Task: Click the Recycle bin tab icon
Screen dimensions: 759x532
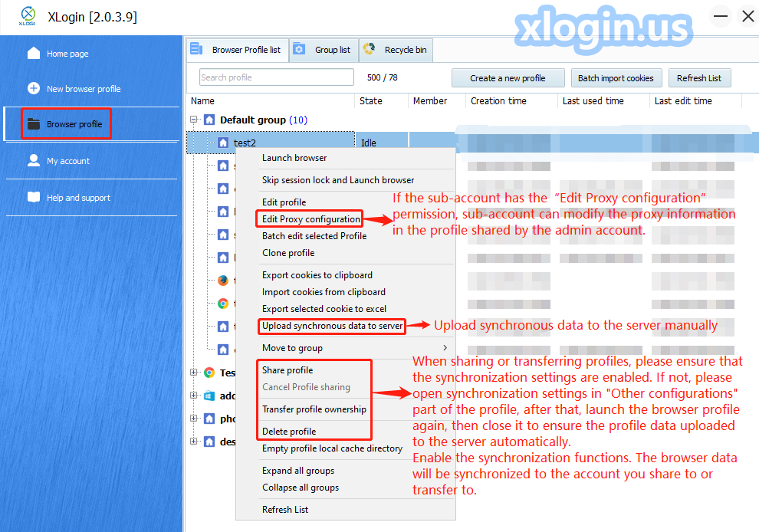Action: [369, 49]
